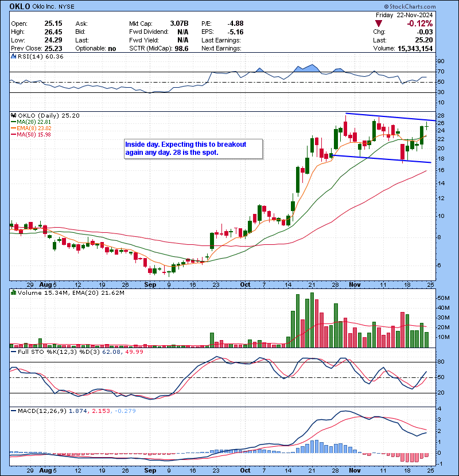This screenshot has height=476, width=459.
Task: Click the 'OKLO (Daily) 25.20' chart title
Action: pos(49,115)
